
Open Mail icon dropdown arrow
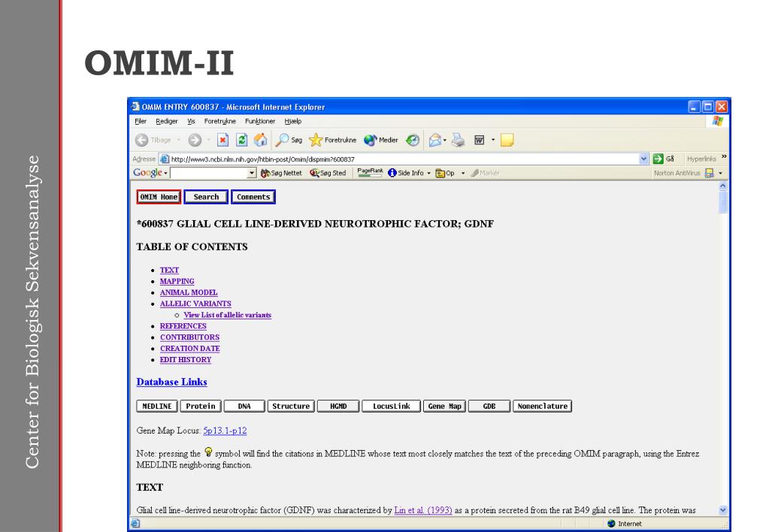(445, 141)
